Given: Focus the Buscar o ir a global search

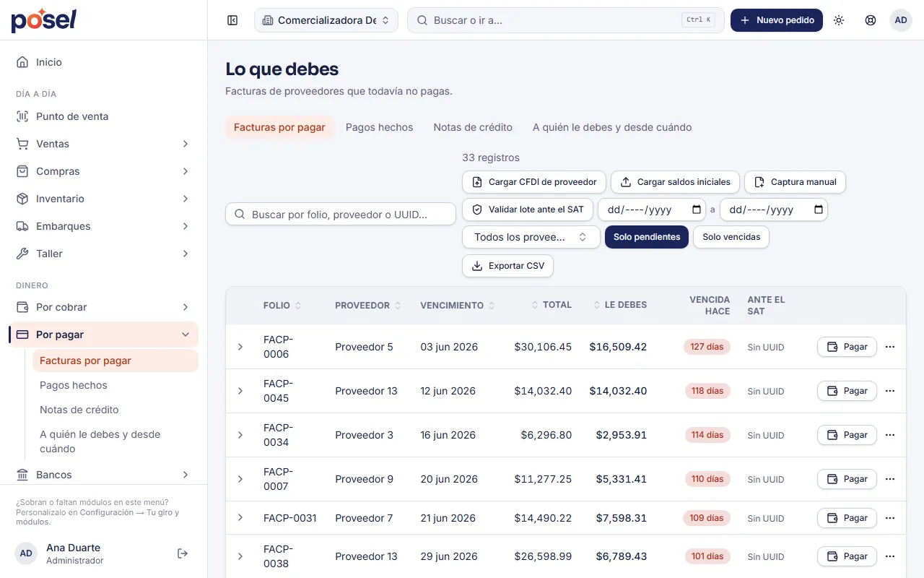Looking at the screenshot, I should [566, 20].
